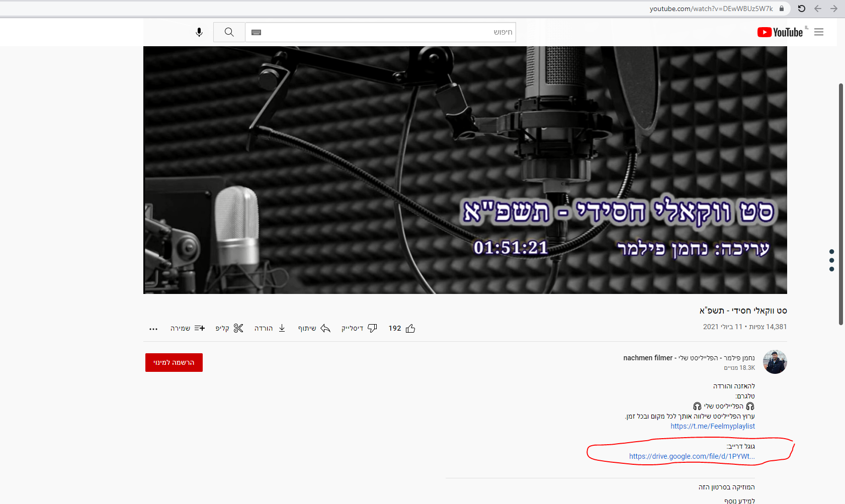Click the magnifier search button

coord(229,32)
